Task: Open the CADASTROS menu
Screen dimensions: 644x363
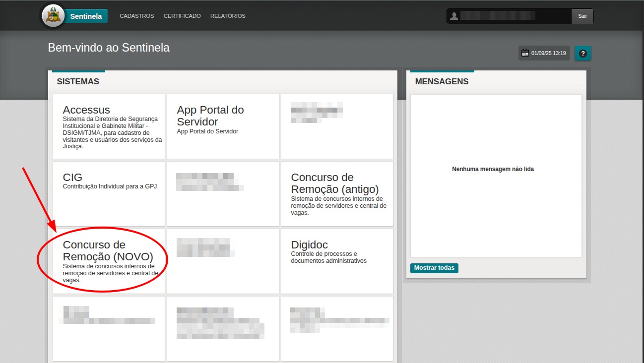Action: tap(136, 16)
